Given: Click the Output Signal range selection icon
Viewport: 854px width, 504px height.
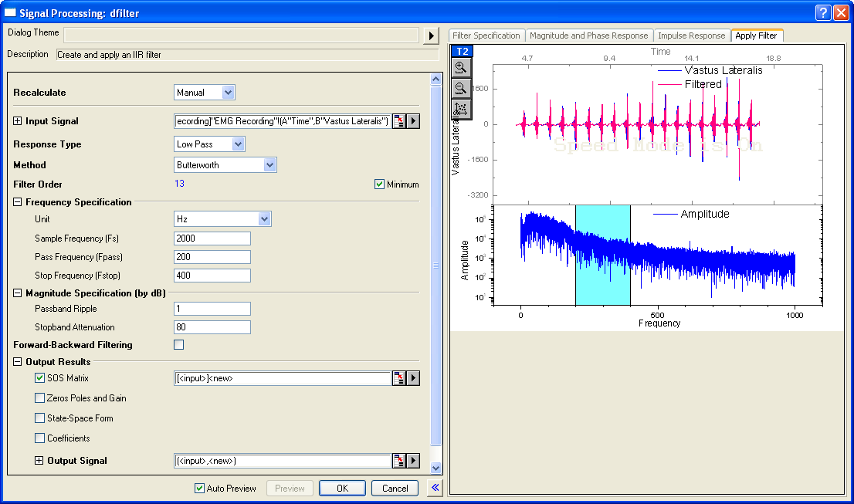Looking at the screenshot, I should point(399,461).
